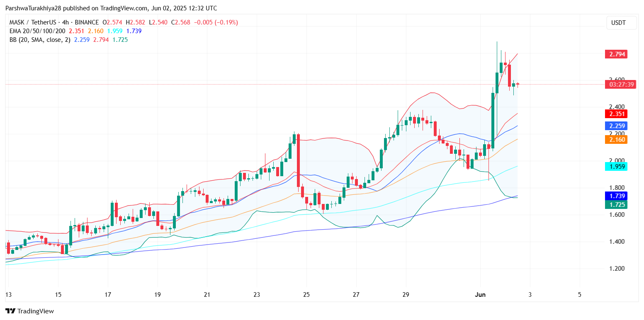Click the orange 2.160 price axis tag
The image size is (644, 320).
tap(616, 140)
